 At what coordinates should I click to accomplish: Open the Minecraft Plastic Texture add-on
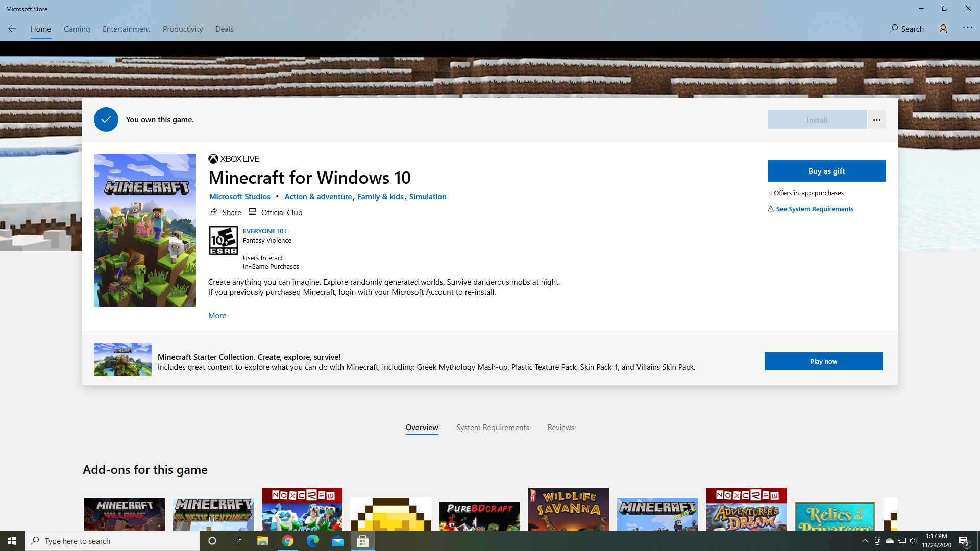213,514
